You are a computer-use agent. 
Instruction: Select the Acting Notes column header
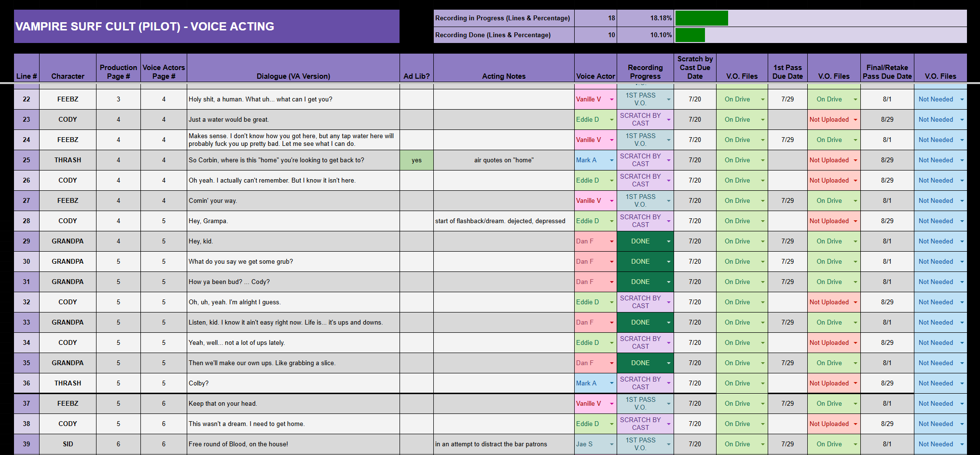[x=504, y=68]
